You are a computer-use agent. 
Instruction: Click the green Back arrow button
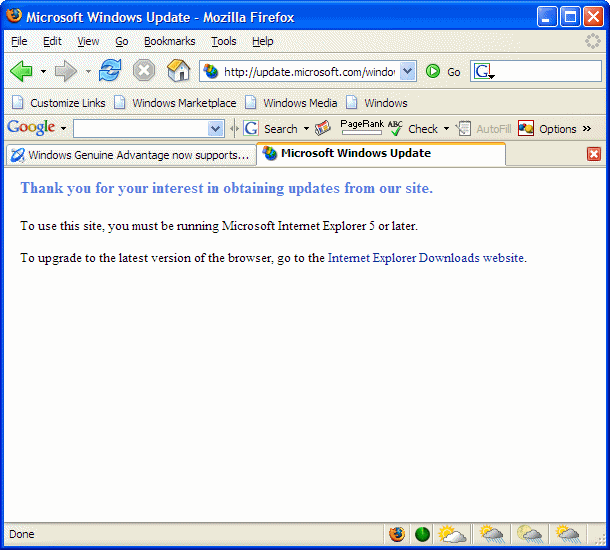pos(22,71)
